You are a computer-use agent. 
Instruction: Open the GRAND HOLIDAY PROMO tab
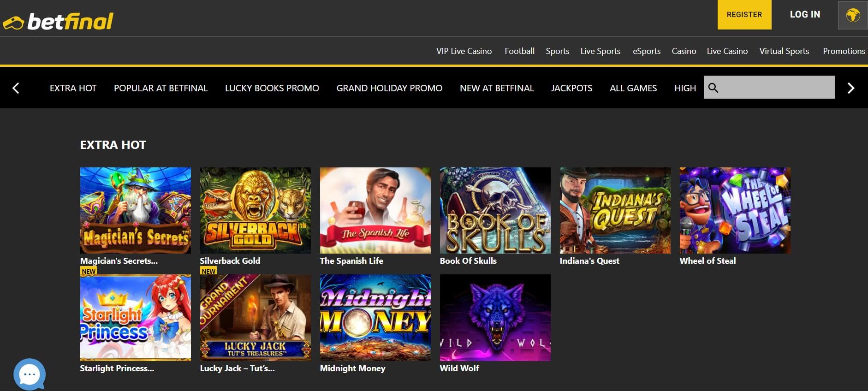coord(389,88)
